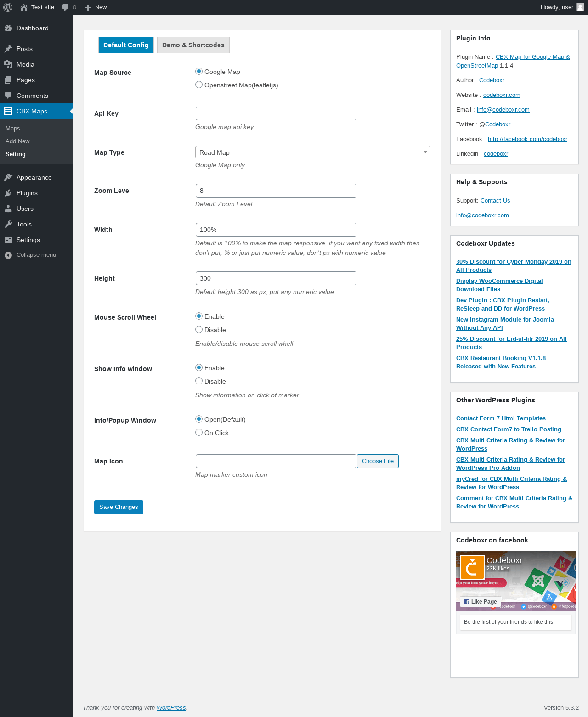Open the Codeboxr Twitter link
Image resolution: width=588 pixels, height=717 pixels.
[498, 124]
